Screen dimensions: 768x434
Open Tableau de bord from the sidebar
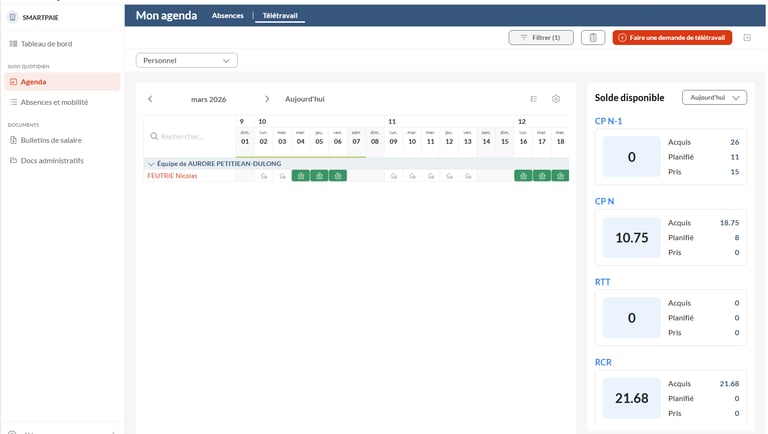pos(47,44)
